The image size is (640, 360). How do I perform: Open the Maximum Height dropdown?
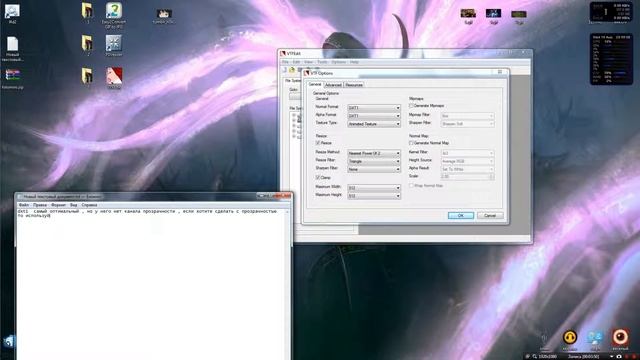(374, 196)
